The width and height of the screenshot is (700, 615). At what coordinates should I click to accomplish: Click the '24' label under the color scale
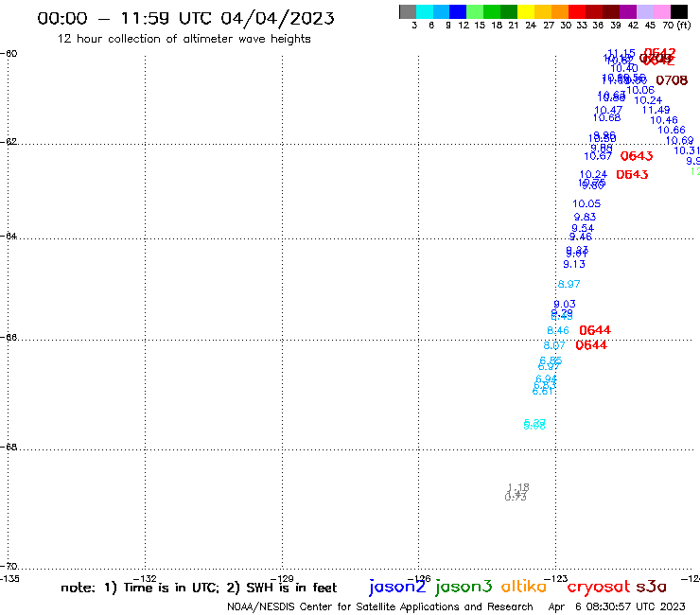tap(531, 26)
